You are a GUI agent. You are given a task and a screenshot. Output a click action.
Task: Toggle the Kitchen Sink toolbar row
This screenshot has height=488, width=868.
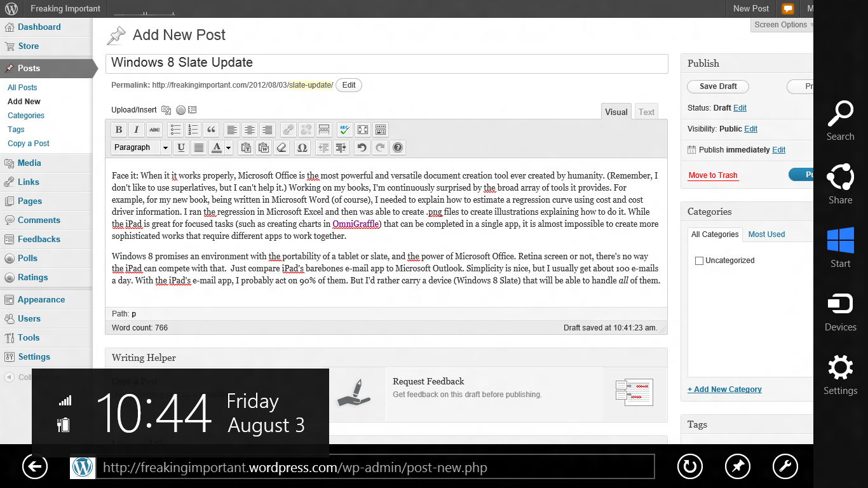click(381, 130)
